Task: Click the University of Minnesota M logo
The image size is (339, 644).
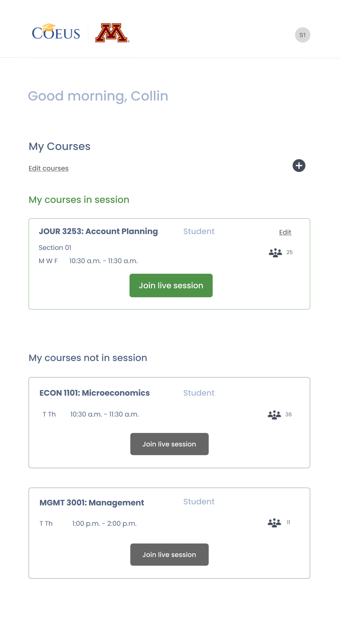Action: coord(111,33)
